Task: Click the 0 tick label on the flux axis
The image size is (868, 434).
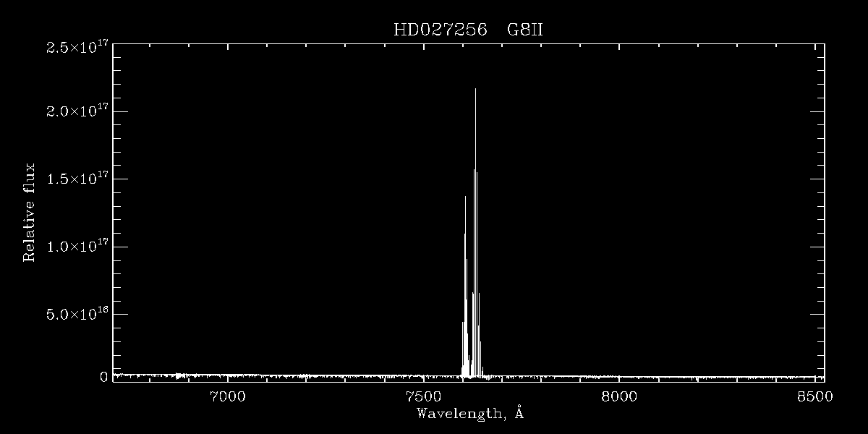Action: click(x=103, y=377)
